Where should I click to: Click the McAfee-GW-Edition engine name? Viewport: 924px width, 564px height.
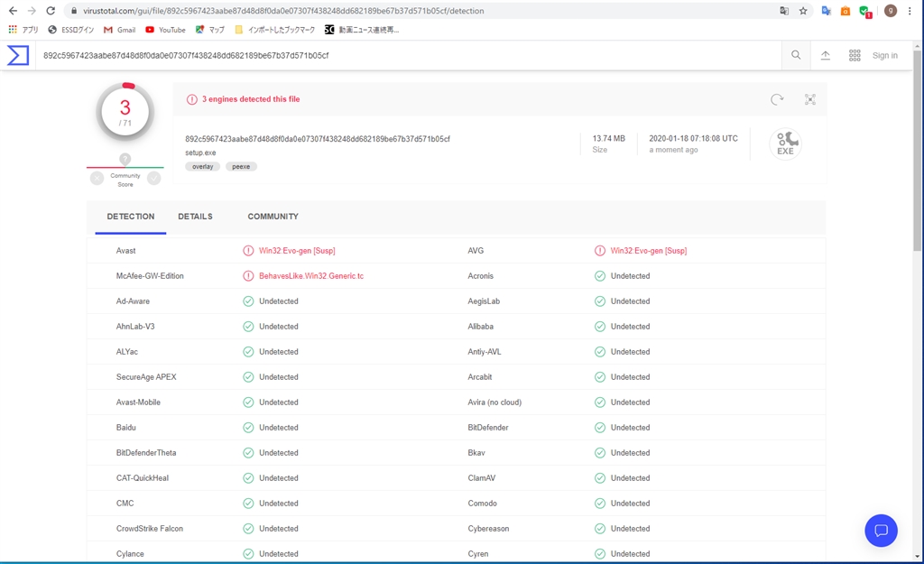[150, 276]
